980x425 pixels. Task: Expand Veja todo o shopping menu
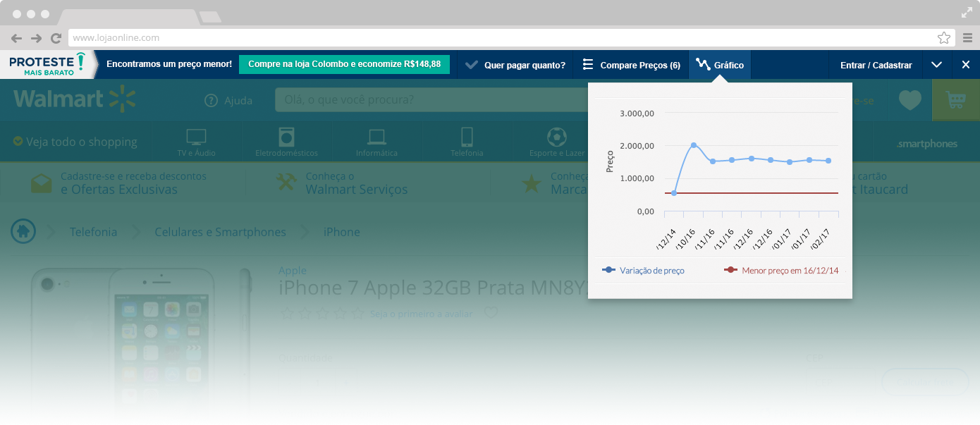(x=75, y=142)
